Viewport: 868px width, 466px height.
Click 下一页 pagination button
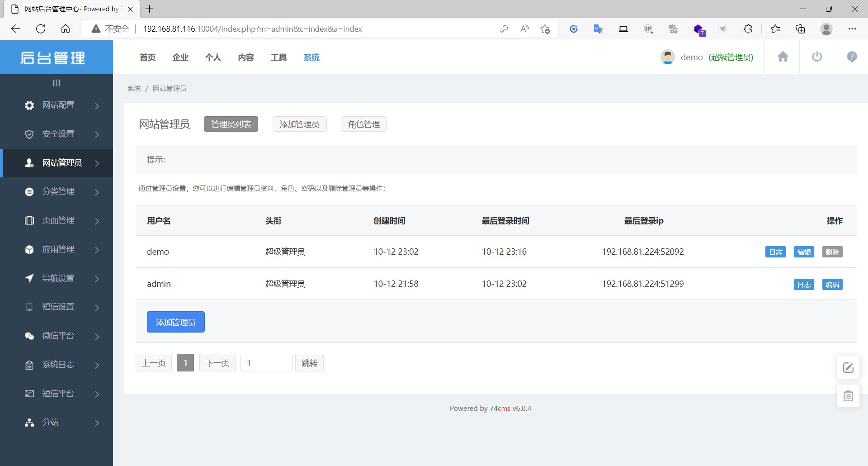217,363
